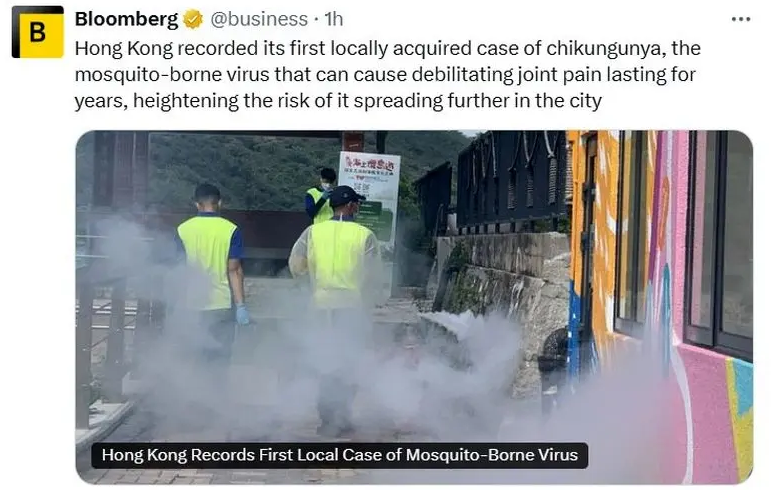Open the @business handle
This screenshot has width=771, height=490.
click(x=259, y=19)
